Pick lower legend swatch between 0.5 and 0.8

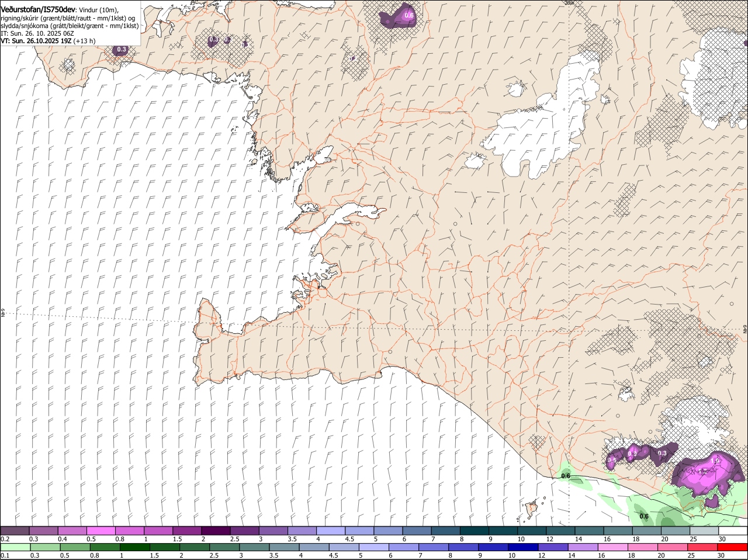pyautogui.click(x=75, y=547)
